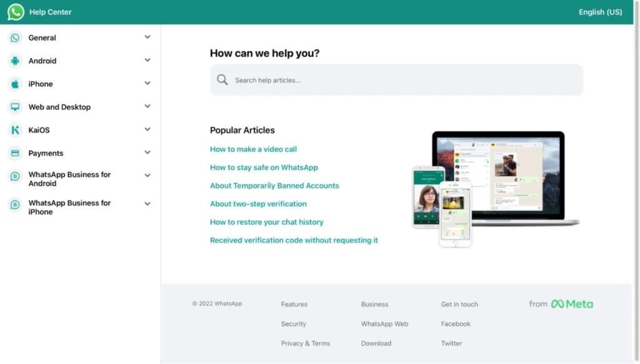This screenshot has width=640, height=364.
Task: Click the Meta logo in footer
Action: pos(572,304)
